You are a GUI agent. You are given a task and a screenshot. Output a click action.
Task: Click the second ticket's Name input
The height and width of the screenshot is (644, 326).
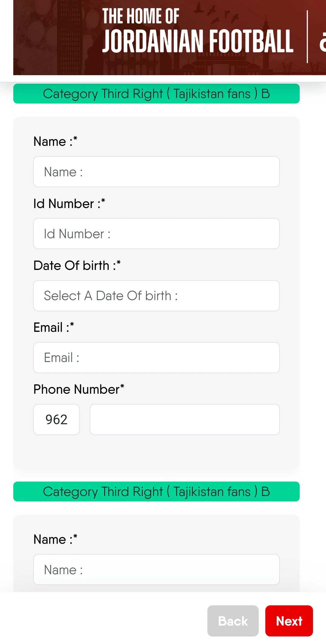156,569
